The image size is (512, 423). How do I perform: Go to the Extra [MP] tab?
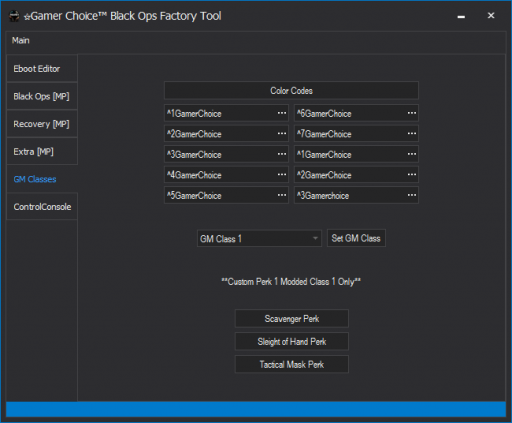[x=42, y=152]
